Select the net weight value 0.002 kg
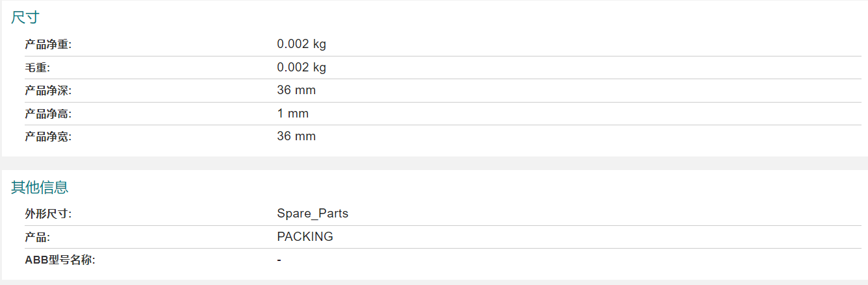The image size is (868, 285). click(x=301, y=44)
